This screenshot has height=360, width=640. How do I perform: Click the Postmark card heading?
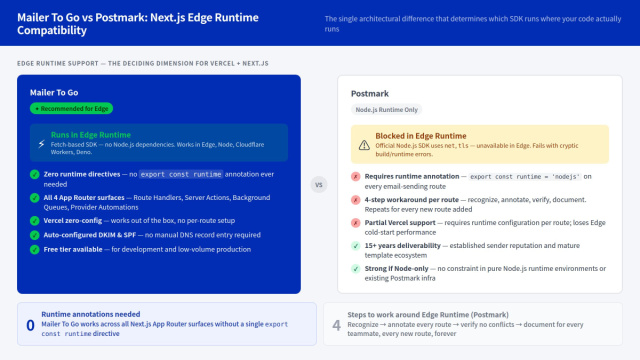[370, 93]
